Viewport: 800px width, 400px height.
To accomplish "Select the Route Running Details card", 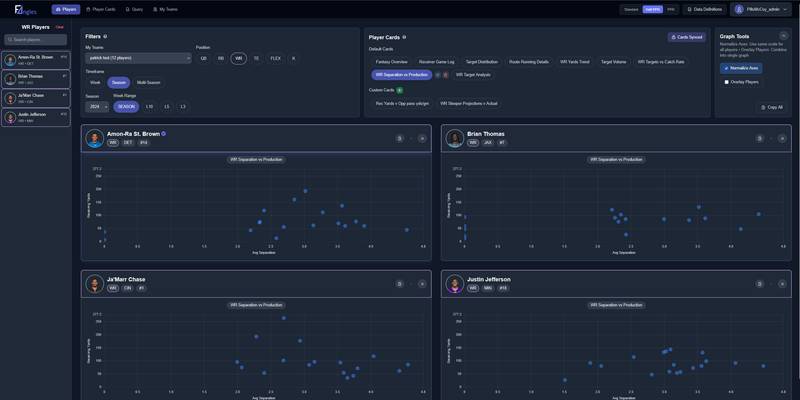I will point(528,62).
